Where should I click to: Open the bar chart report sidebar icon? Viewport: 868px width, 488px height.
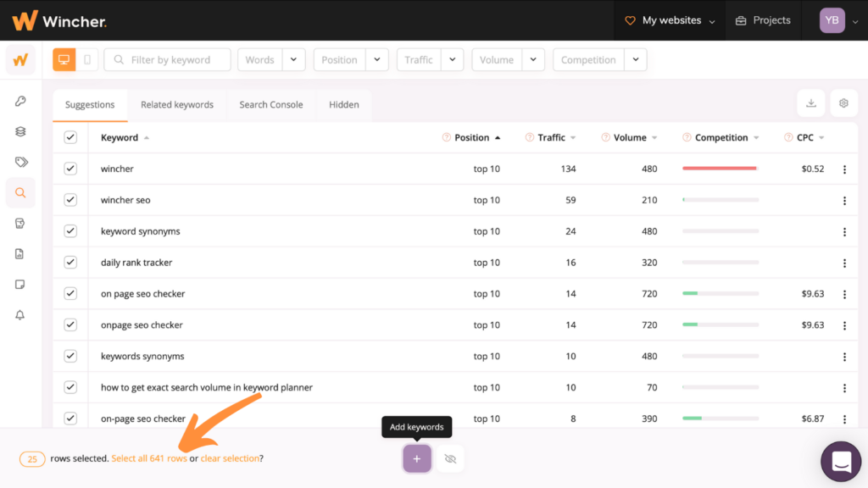[x=20, y=254]
